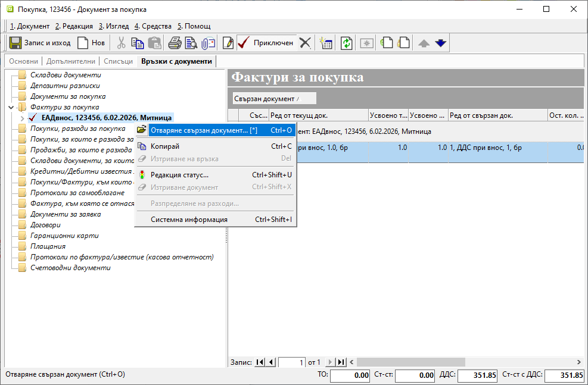Click the black X cancel icon
This screenshot has width=588, height=385.
pos(305,43)
